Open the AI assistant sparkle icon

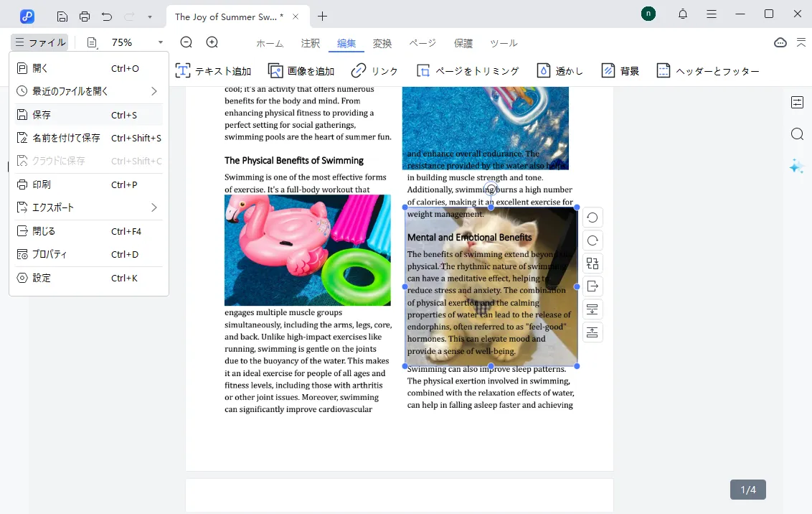796,166
